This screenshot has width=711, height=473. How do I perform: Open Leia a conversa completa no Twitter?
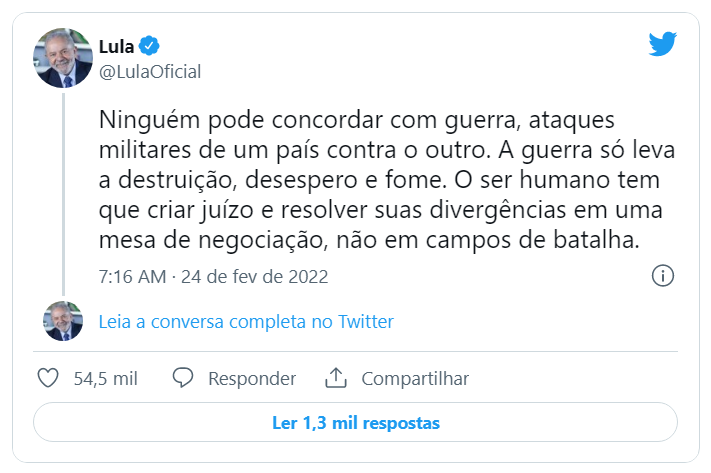(246, 322)
